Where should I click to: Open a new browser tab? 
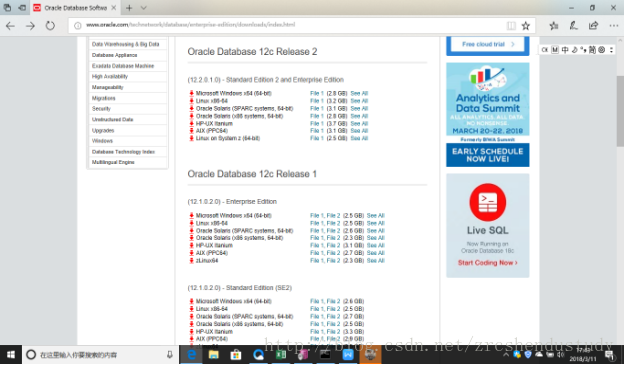point(129,8)
